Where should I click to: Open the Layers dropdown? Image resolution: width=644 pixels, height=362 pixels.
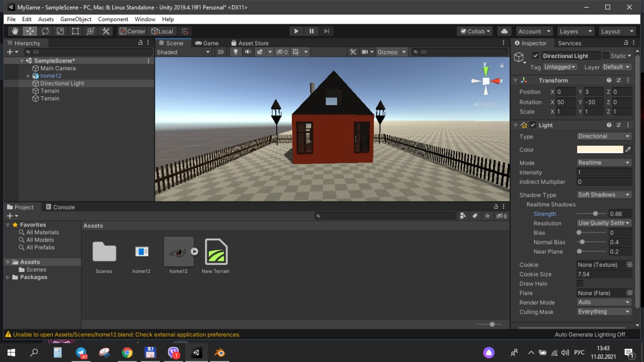pyautogui.click(x=576, y=31)
